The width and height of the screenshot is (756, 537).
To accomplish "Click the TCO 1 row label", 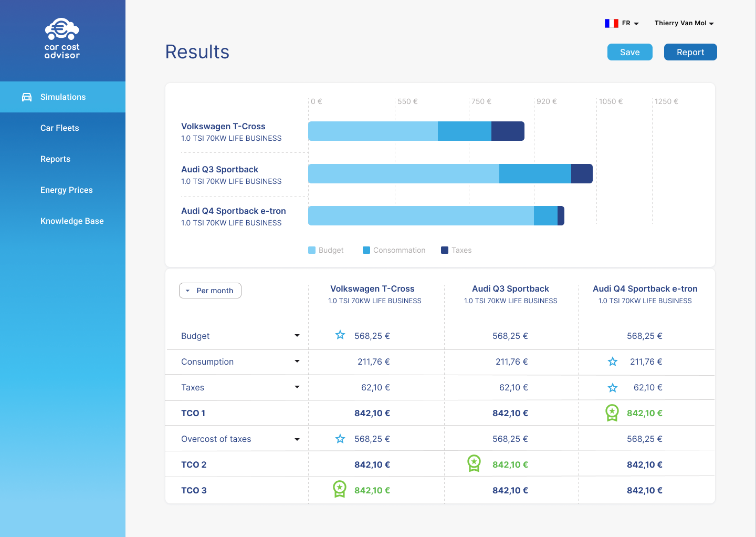I will click(193, 413).
